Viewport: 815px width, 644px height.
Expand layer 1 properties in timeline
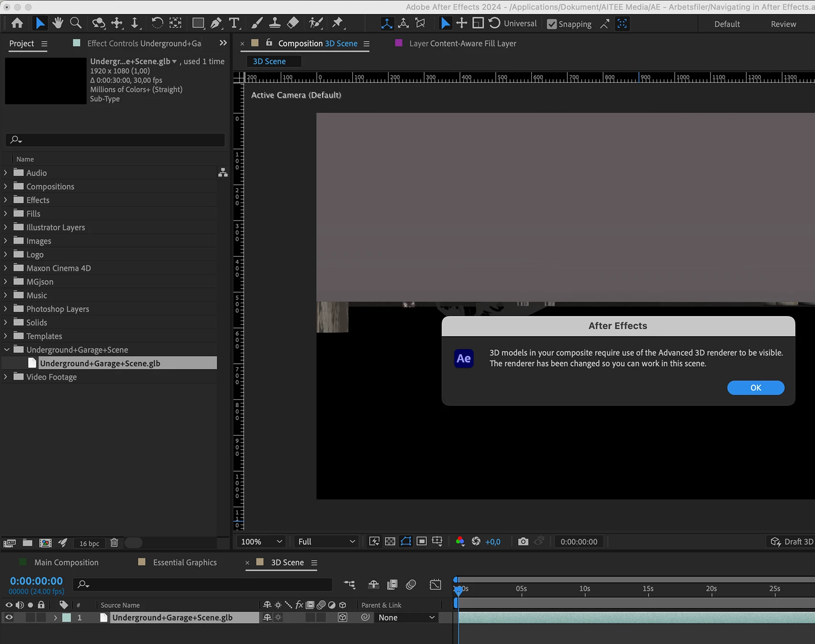point(55,617)
